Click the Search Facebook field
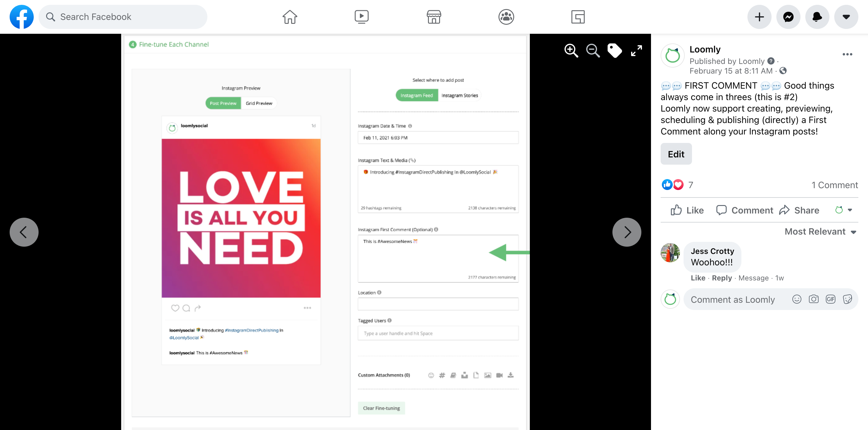 [123, 17]
